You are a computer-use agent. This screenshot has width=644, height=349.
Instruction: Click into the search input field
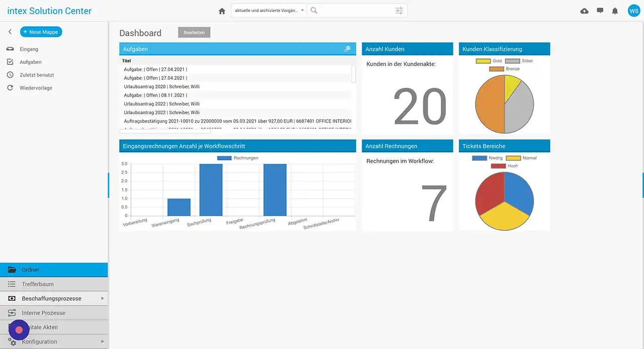[352, 11]
